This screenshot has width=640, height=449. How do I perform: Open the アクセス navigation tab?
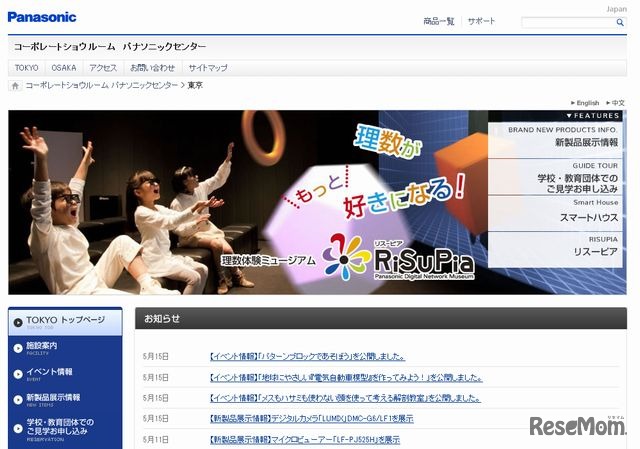click(103, 68)
